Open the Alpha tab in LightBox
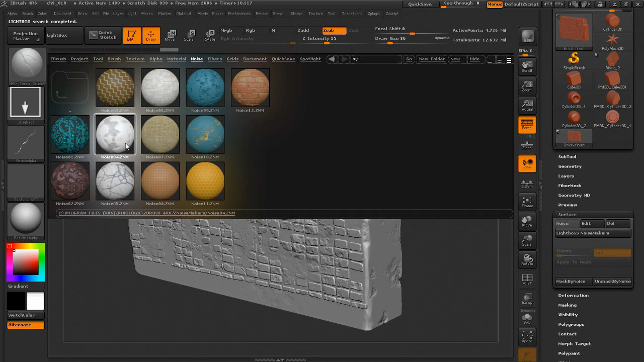 click(156, 59)
